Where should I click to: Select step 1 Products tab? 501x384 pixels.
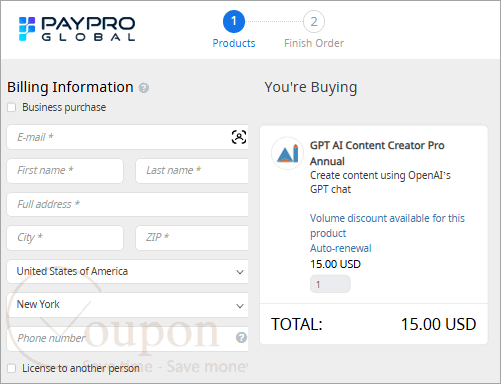click(x=234, y=30)
